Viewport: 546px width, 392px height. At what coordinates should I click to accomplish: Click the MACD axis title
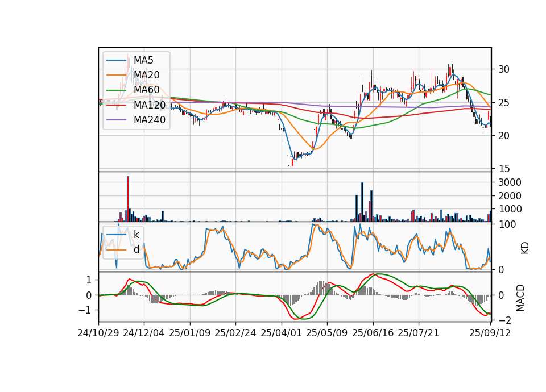[x=520, y=298]
